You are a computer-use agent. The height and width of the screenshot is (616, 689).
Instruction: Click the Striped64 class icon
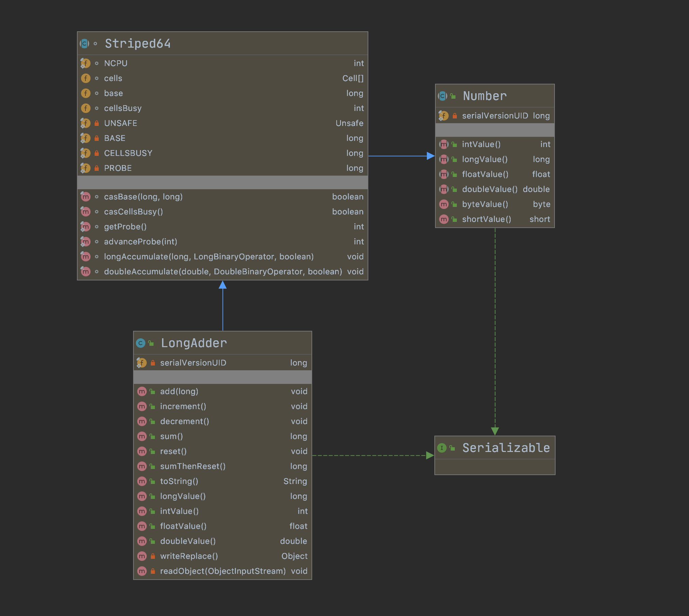84,44
